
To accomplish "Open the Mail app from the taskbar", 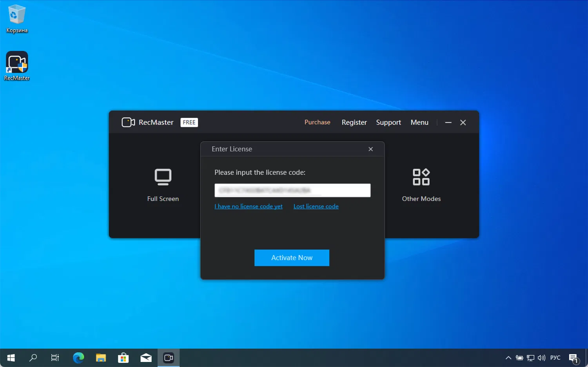I will 146,358.
